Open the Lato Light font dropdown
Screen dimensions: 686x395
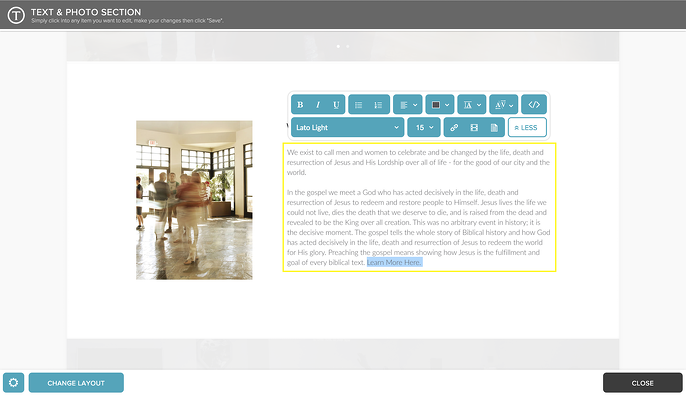pos(347,127)
